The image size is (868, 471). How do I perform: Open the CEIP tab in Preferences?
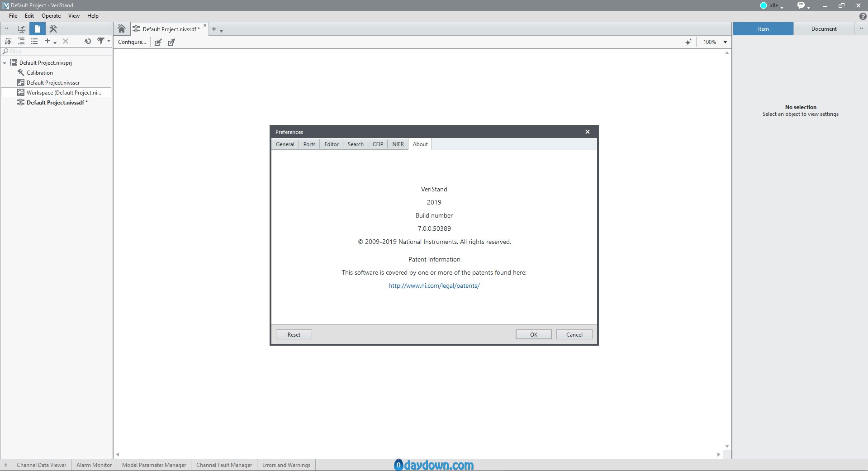378,144
